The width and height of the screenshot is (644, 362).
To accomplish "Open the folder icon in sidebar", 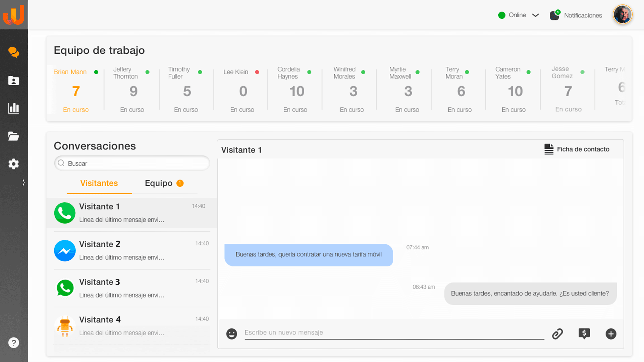I will 13,136.
